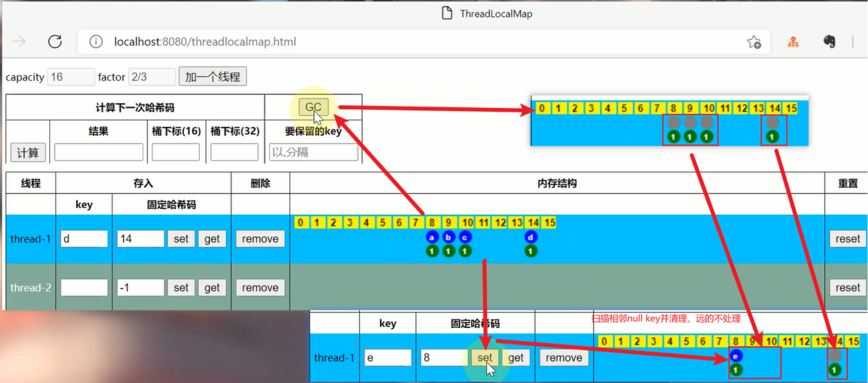The image size is (868, 383).
Task: Click index cell 8 above key a
Action: point(432,223)
